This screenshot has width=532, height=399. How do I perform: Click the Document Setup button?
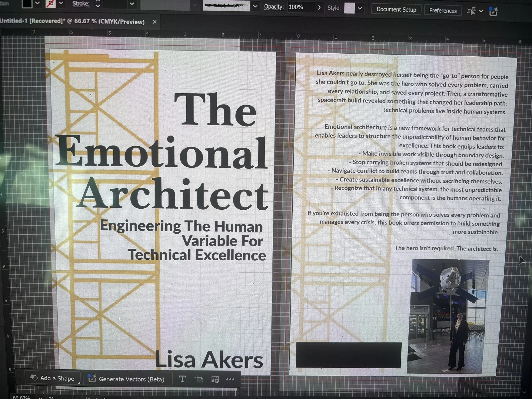(396, 9)
